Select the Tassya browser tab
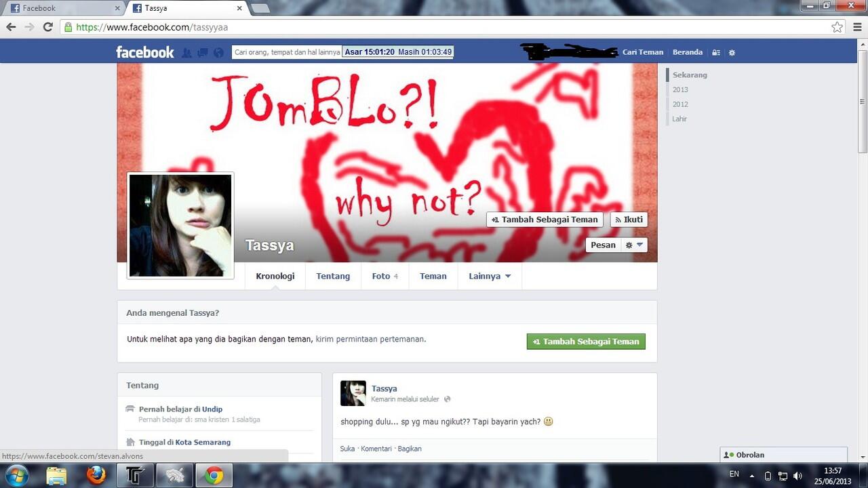This screenshot has height=488, width=868. pos(186,8)
